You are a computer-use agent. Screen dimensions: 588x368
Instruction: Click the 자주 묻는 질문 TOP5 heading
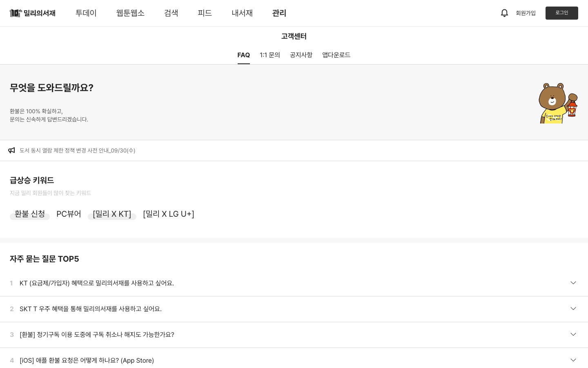click(x=45, y=259)
